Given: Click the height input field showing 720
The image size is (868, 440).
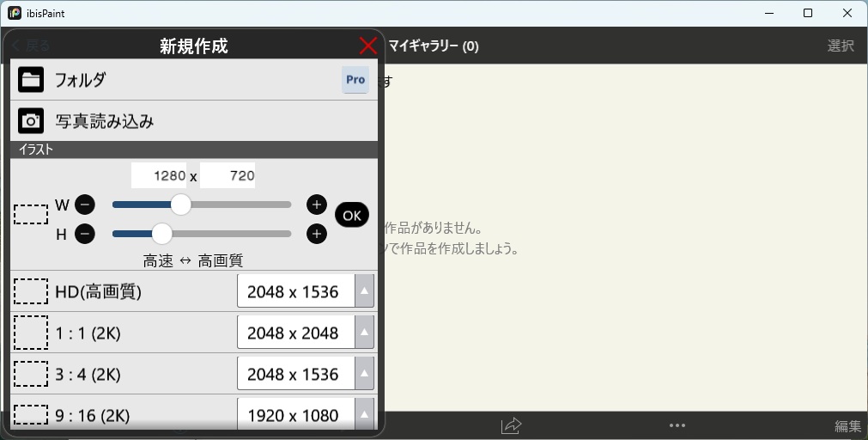Looking at the screenshot, I should (x=228, y=175).
